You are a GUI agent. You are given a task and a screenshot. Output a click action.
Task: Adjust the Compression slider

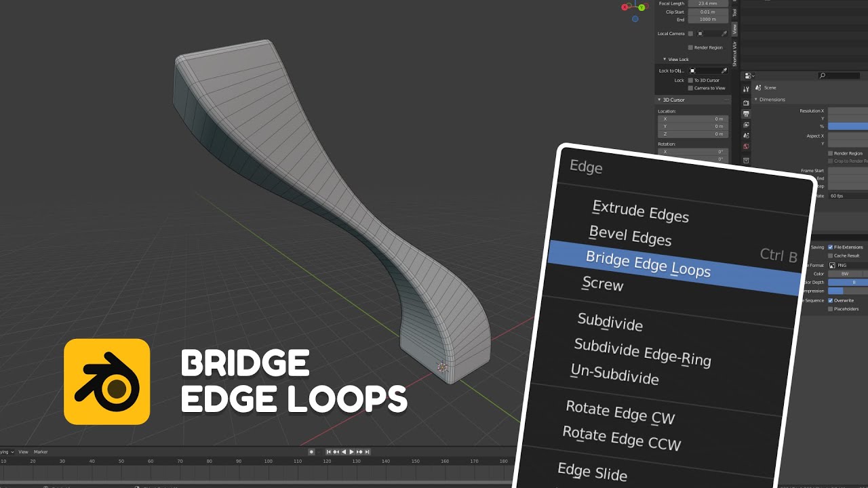pyautogui.click(x=848, y=291)
